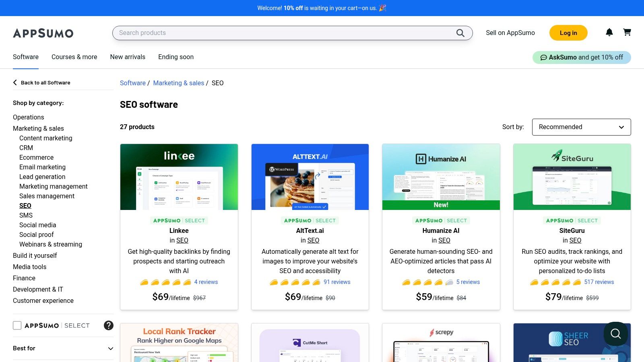Screen dimensions: 644x362
Task: Open Content marketing subcategory
Action: (x=46, y=138)
